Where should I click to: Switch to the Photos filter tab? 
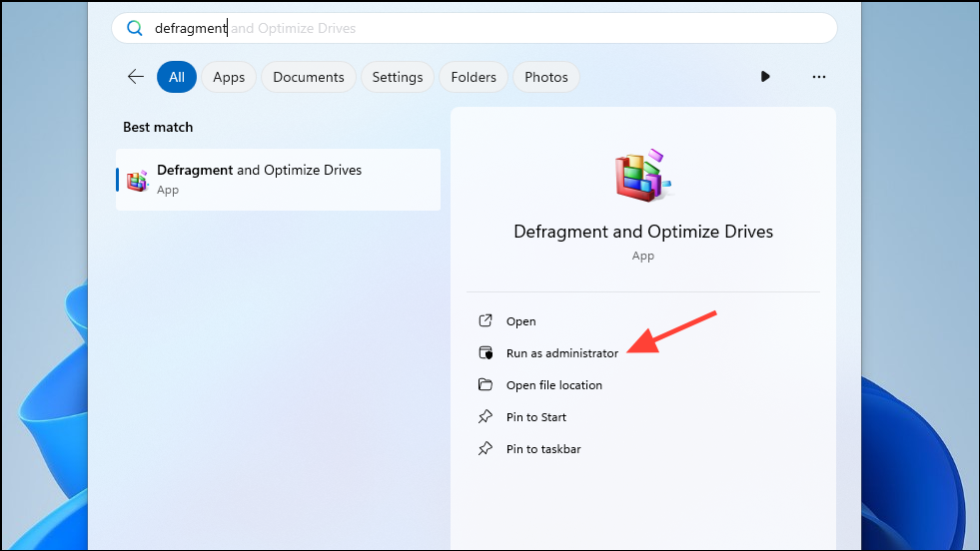(x=546, y=77)
